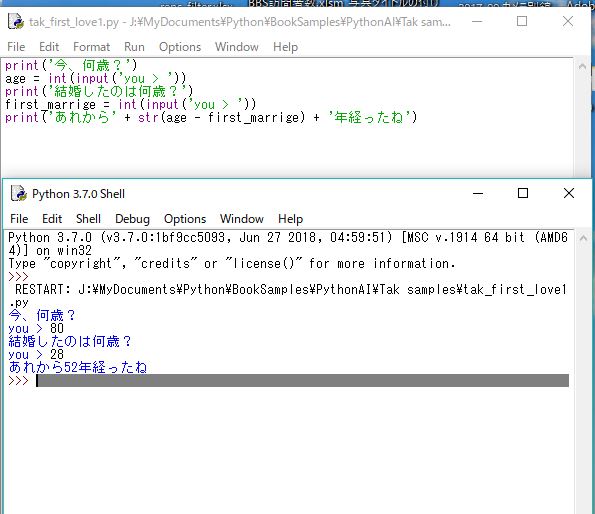
Task: Close the tak_first_love1.py editor window
Action: [568, 22]
